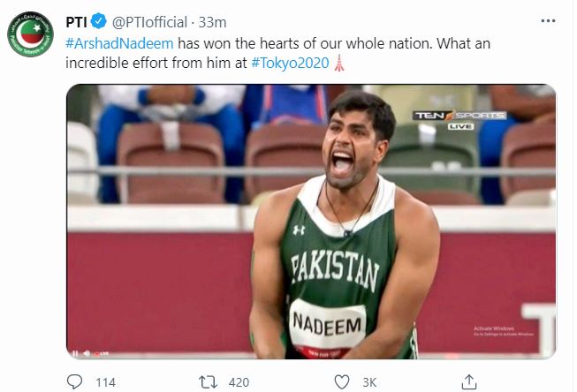577x392 pixels.
Task: Click the 420 retweets count
Action: [239, 382]
